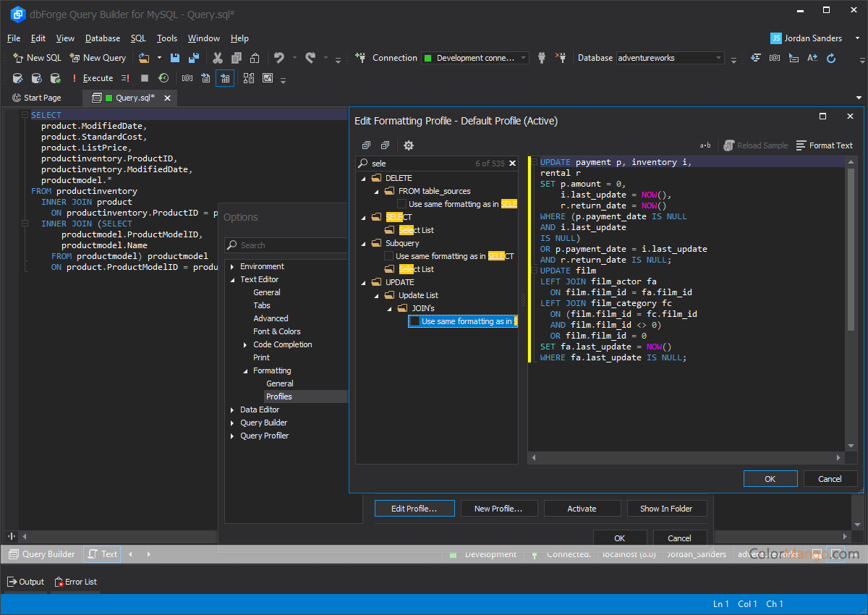Click the disconnect plug icon with red X
Screen dimensions: 868x615
[560, 58]
